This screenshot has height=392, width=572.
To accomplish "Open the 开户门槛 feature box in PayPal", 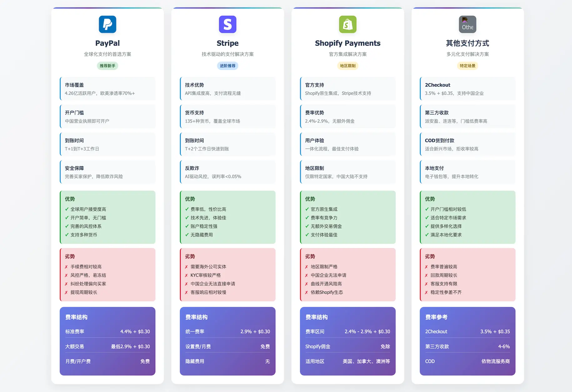I will point(108,117).
